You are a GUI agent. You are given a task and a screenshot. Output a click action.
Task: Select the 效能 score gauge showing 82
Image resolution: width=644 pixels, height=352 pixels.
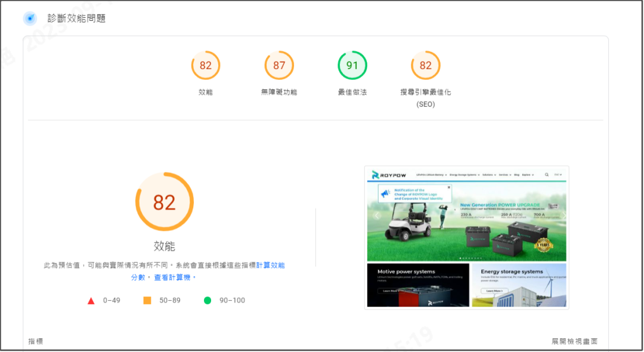tap(206, 66)
